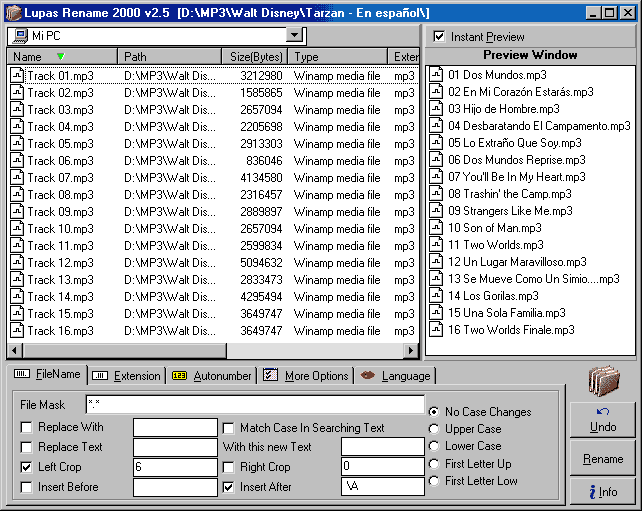Click the left scroll arrow of file list

tap(15, 350)
